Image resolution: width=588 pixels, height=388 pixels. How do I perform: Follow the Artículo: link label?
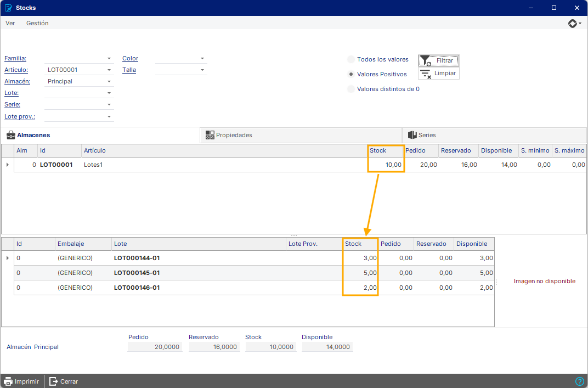(x=16, y=70)
